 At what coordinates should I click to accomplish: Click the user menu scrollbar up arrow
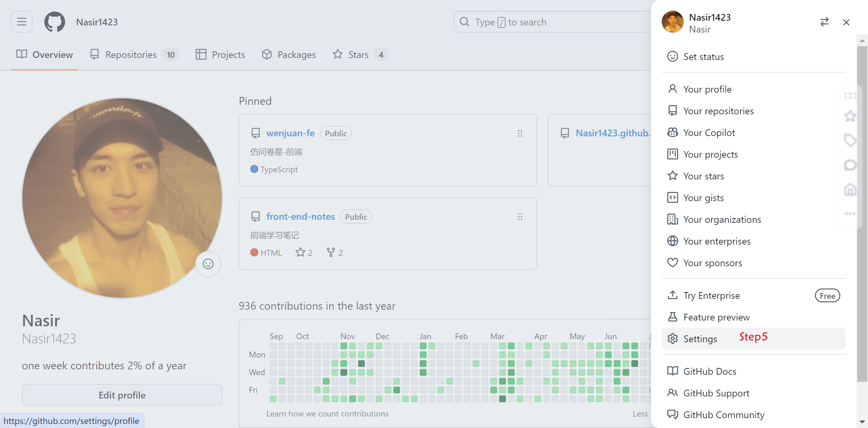click(862, 41)
